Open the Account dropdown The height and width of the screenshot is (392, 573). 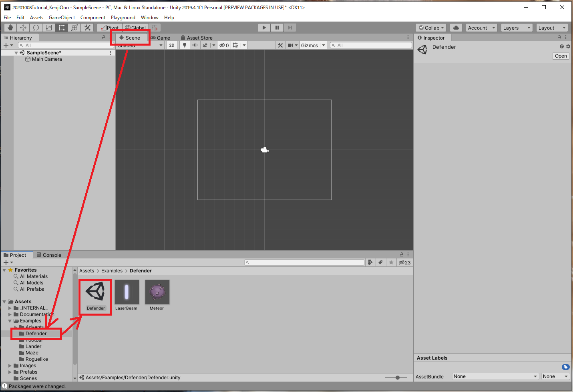click(x=482, y=28)
